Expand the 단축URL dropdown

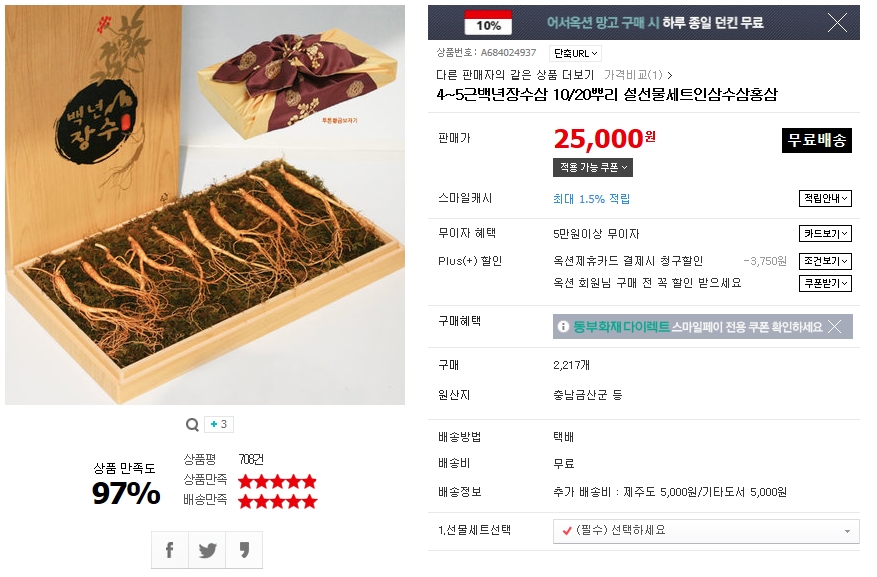576,53
